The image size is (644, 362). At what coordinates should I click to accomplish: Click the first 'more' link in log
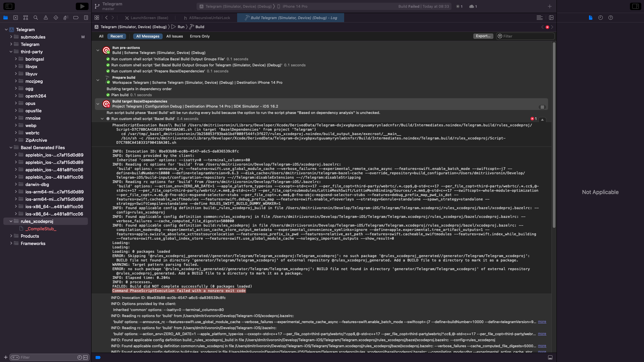coord(542,322)
